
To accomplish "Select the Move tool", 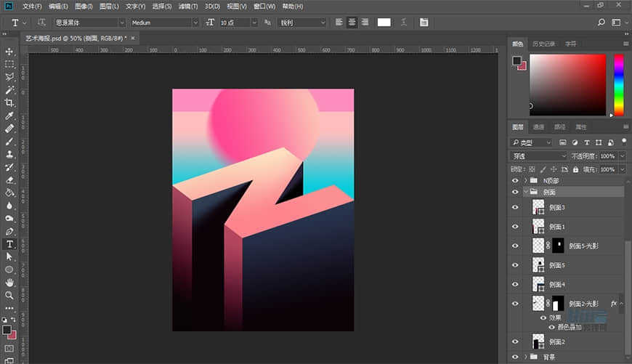I will tap(9, 52).
